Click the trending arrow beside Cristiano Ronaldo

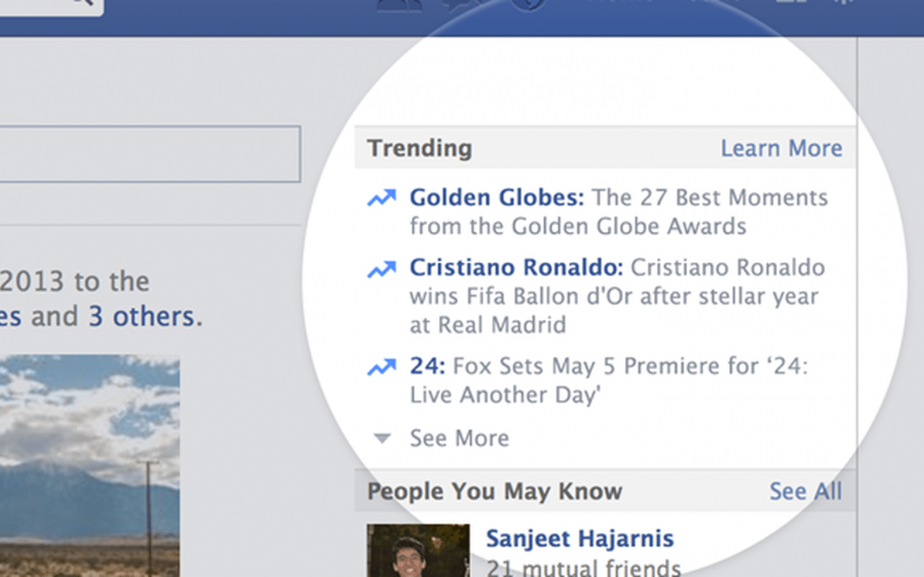coord(380,268)
